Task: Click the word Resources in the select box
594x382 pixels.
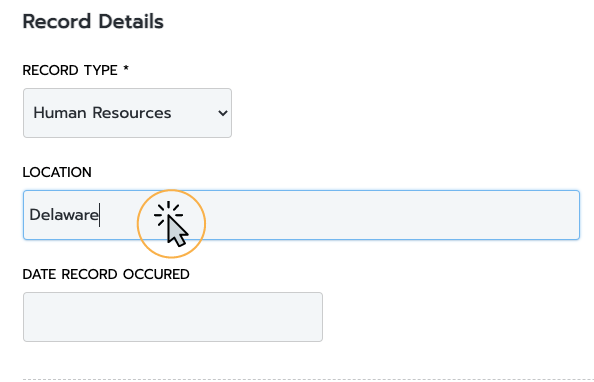Action: tap(132, 113)
